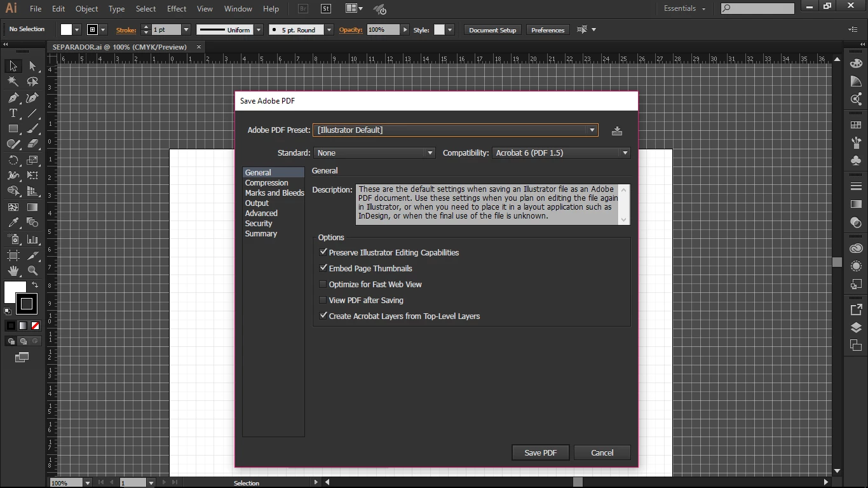This screenshot has width=868, height=488.
Task: Select the Free Transform tool
Action: (x=32, y=175)
